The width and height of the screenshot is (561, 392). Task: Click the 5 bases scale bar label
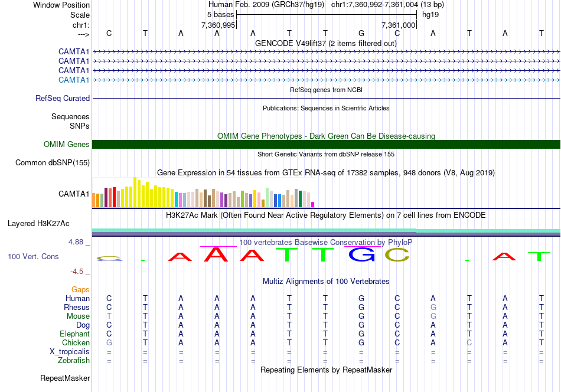click(220, 15)
